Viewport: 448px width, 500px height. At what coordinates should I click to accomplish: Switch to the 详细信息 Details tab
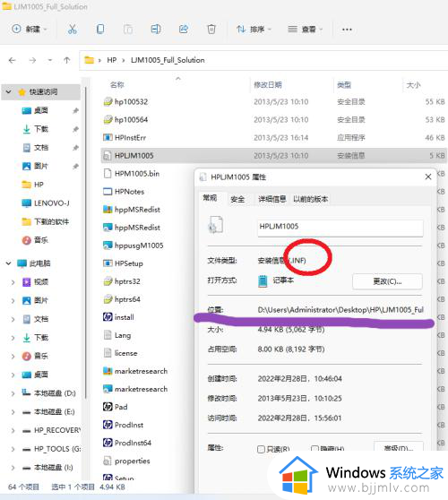click(272, 199)
